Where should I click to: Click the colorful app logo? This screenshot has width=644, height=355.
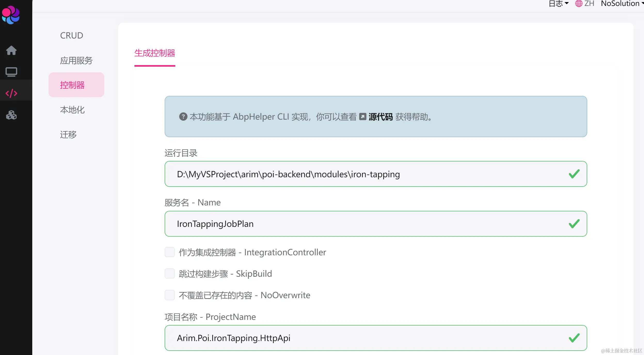[11, 15]
